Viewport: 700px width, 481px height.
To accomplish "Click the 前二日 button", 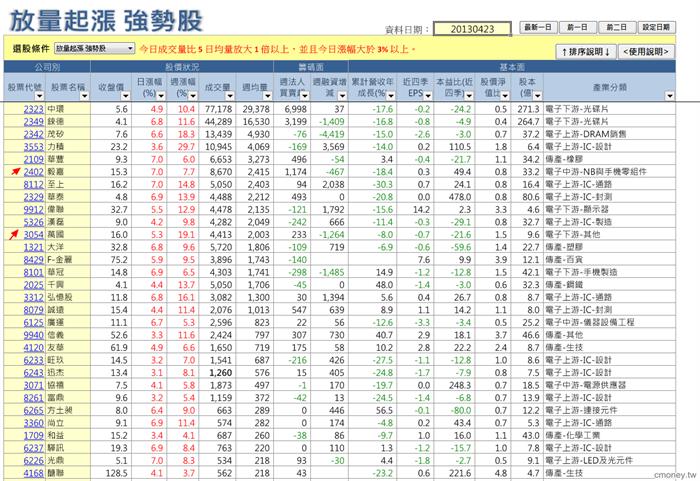I will (x=616, y=27).
